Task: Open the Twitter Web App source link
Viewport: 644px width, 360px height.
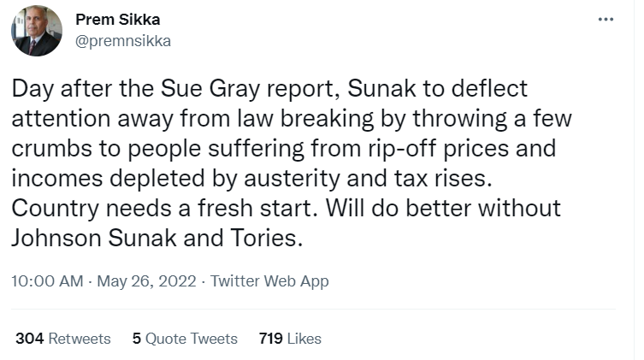Action: click(269, 280)
